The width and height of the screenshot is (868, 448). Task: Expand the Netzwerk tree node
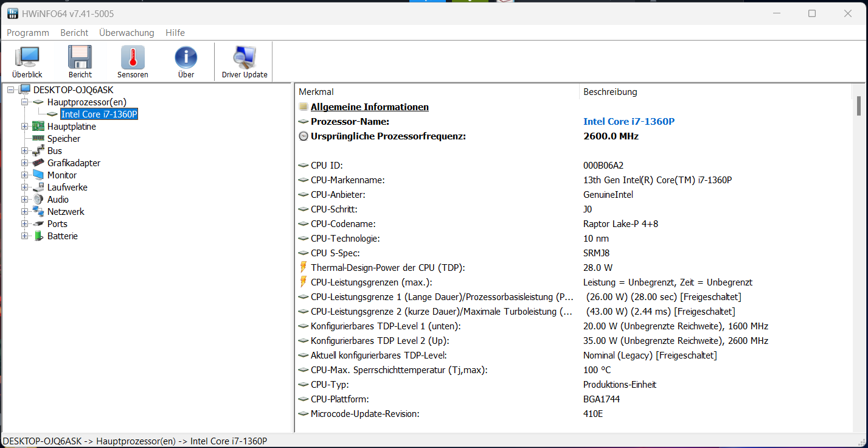[x=25, y=212]
